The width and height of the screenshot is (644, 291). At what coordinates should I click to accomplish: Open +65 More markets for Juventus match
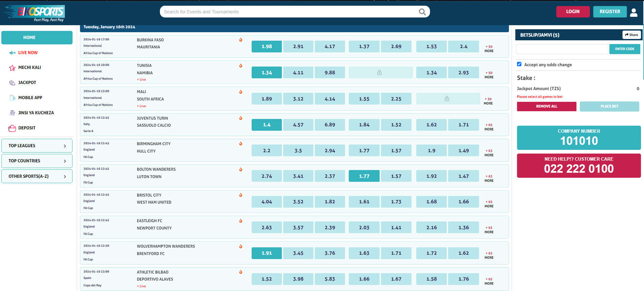pyautogui.click(x=489, y=127)
